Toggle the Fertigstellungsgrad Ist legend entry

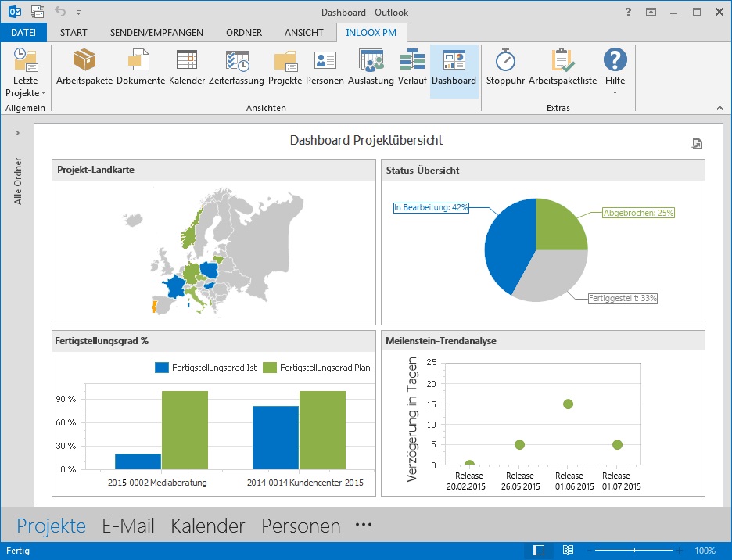click(206, 368)
